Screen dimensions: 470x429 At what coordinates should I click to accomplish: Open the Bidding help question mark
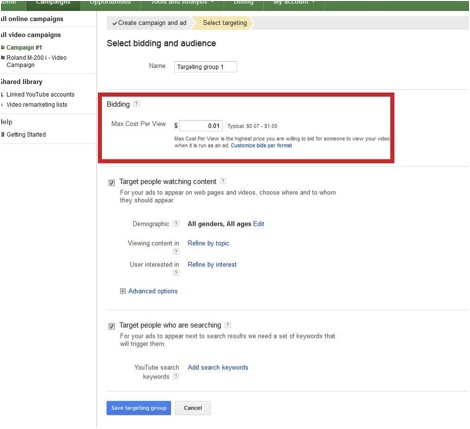(x=136, y=104)
